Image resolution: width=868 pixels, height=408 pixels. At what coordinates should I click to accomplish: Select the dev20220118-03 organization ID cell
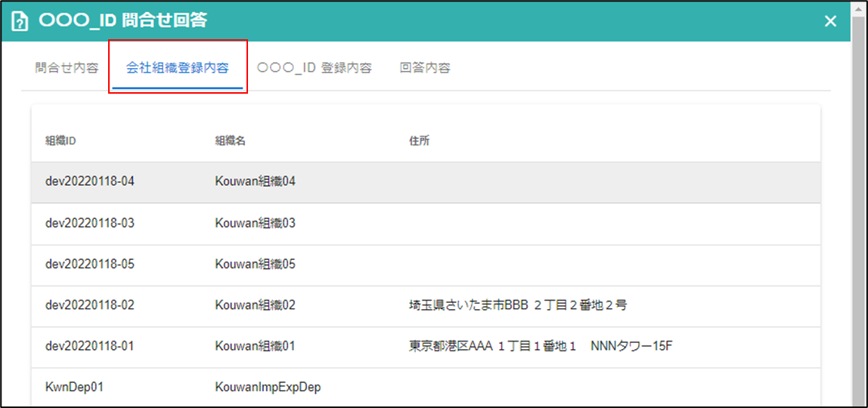pyautogui.click(x=90, y=224)
